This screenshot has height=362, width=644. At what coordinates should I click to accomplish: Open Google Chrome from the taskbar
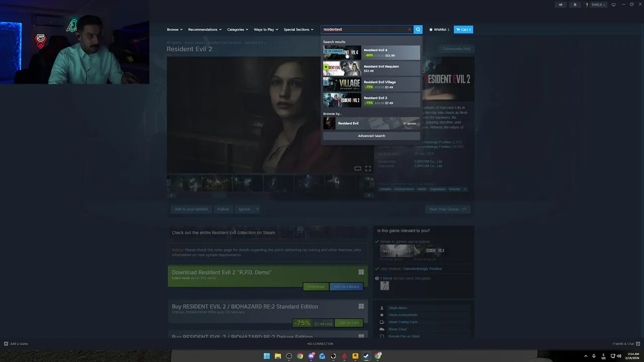click(300, 356)
